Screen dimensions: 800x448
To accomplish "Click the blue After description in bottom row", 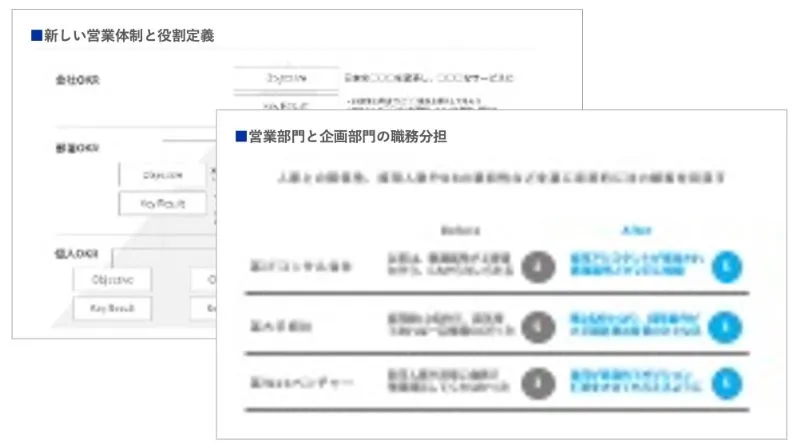I will (x=636, y=381).
